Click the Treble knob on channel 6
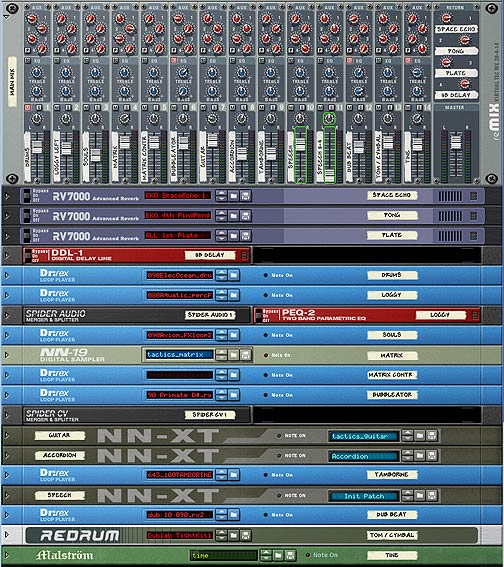504x567 pixels. pyautogui.click(x=183, y=73)
